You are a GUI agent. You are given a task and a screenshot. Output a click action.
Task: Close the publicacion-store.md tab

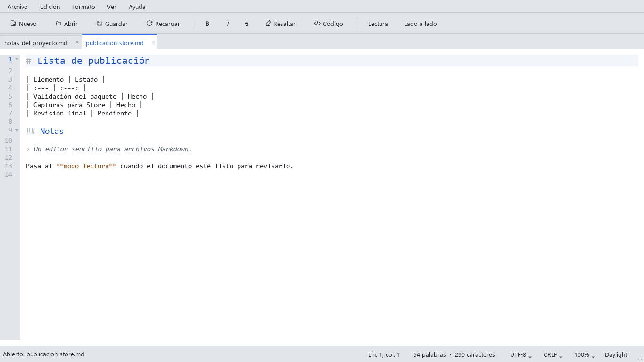[x=153, y=42]
